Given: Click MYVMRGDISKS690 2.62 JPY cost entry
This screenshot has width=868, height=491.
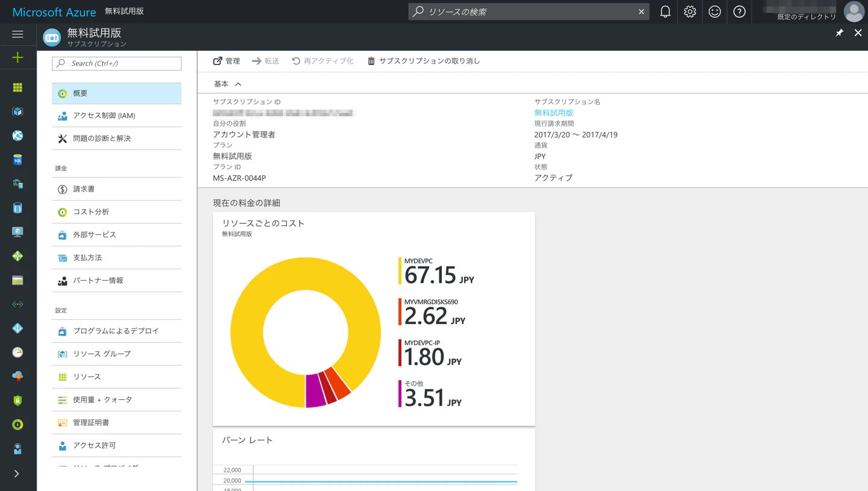Looking at the screenshot, I should pyautogui.click(x=432, y=312).
